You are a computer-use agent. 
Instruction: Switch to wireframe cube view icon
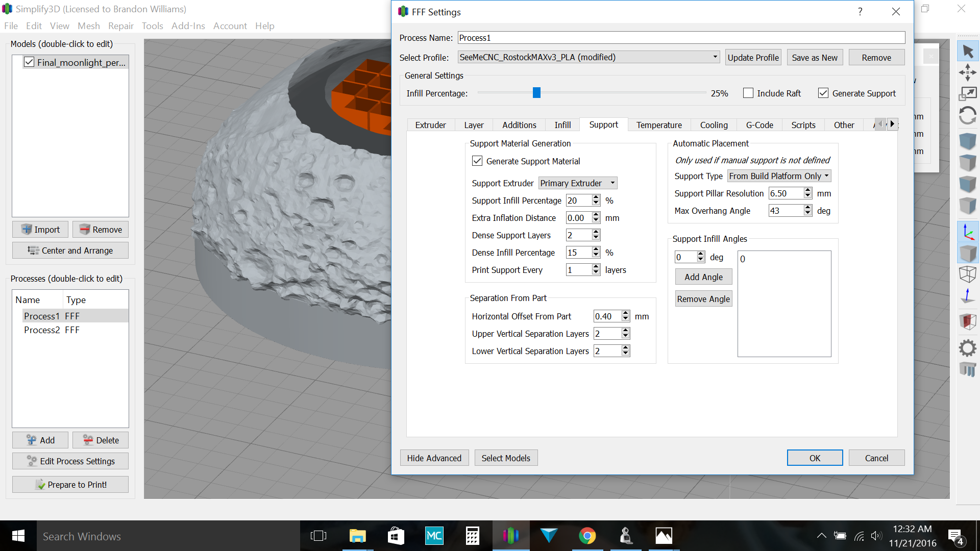pos(967,274)
